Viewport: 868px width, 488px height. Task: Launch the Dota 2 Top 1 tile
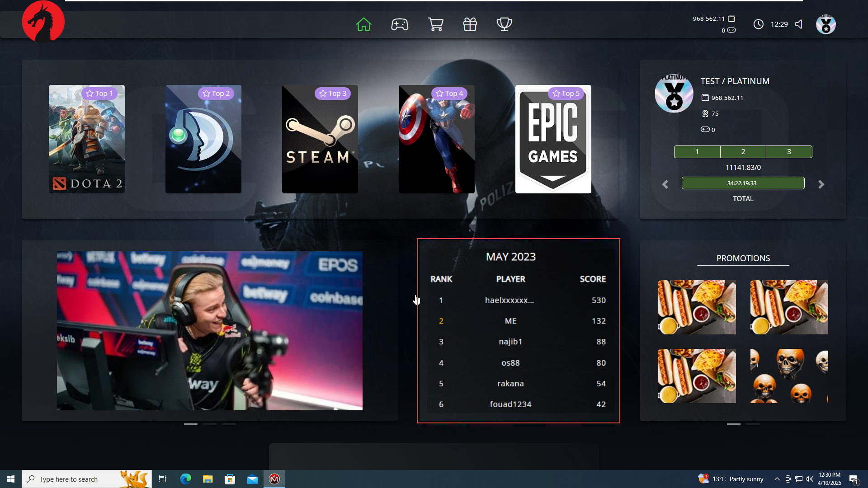[x=87, y=139]
